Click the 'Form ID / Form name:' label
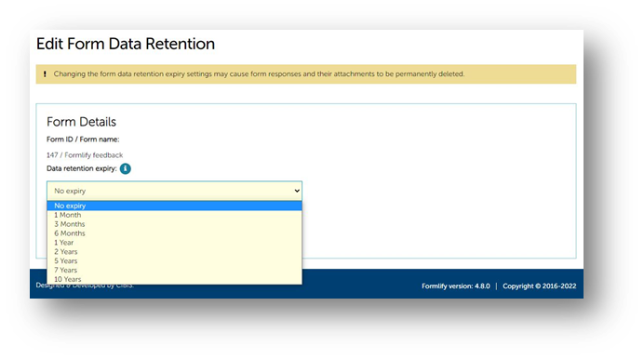Screen dimensions: 644x359 83,140
